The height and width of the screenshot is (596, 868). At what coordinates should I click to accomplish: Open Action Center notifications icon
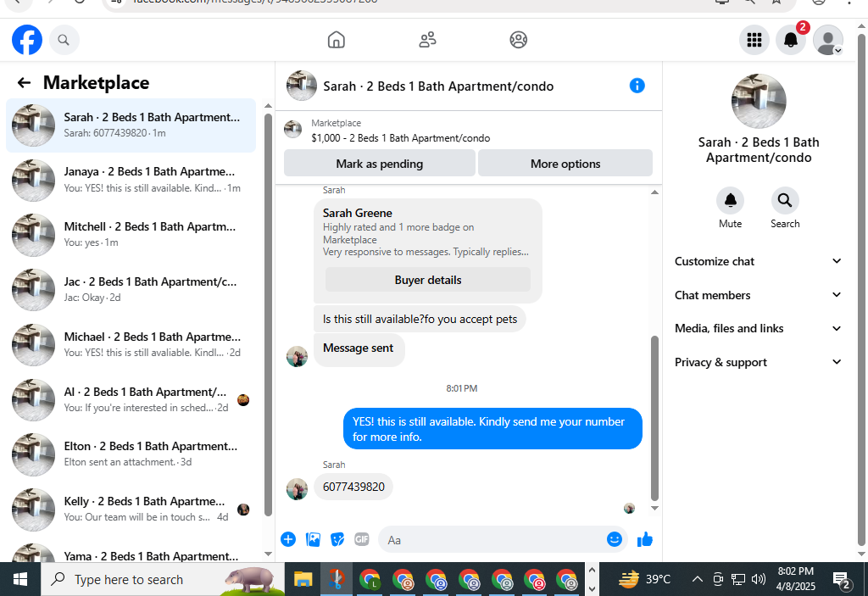pyautogui.click(x=842, y=580)
